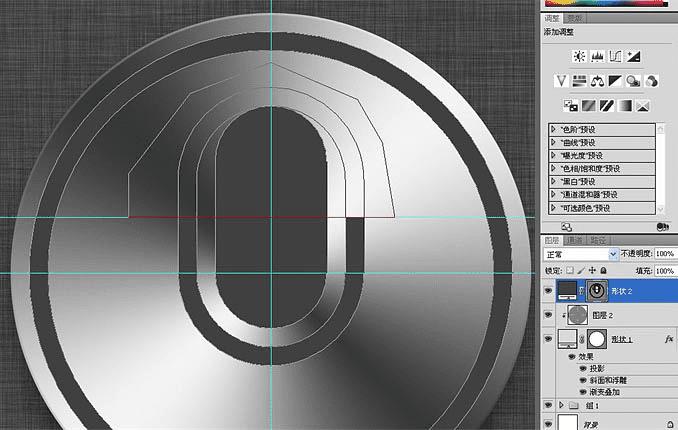Select the 形状 1 fill thumbnail
678x430 pixels.
(x=567, y=339)
